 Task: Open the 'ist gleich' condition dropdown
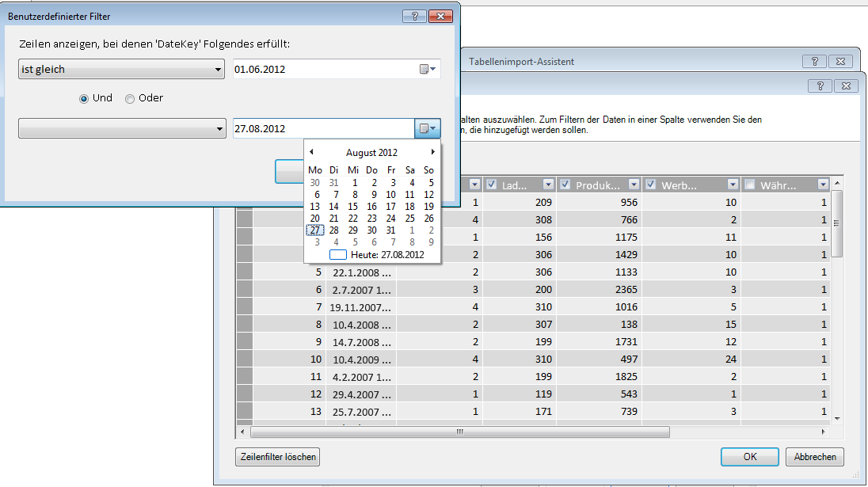click(121, 69)
